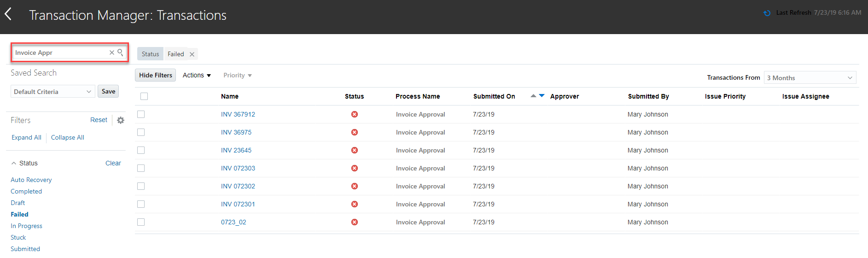The height and width of the screenshot is (258, 868).
Task: Toggle the select-all header checkbox
Action: (144, 96)
